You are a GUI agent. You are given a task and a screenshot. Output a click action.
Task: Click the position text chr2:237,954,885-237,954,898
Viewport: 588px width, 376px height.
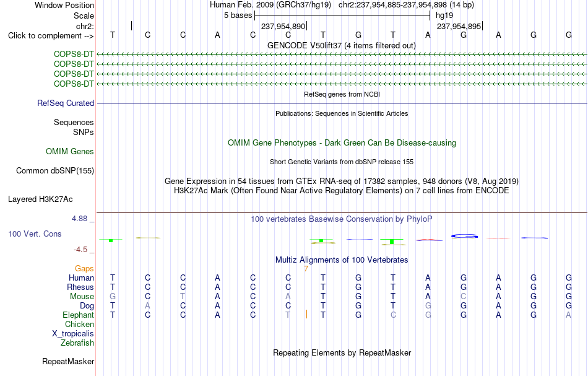[392, 5]
